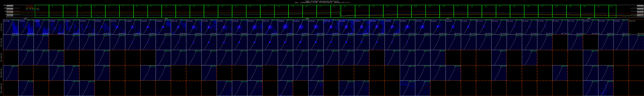This screenshot has width=644, height=96.
Task: Pick the 3–6 keV image starting 05:08:24
Action: pos(438,27)
